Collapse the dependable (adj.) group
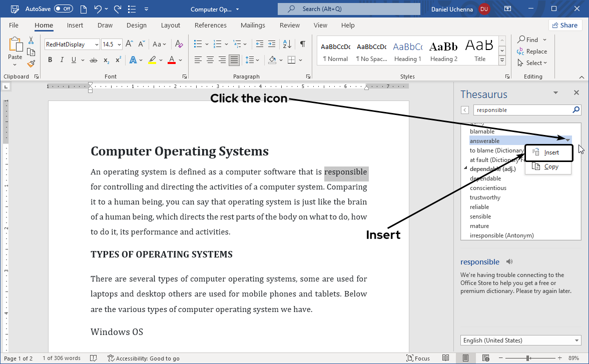Viewport: 589px width, 364px height. (465, 169)
